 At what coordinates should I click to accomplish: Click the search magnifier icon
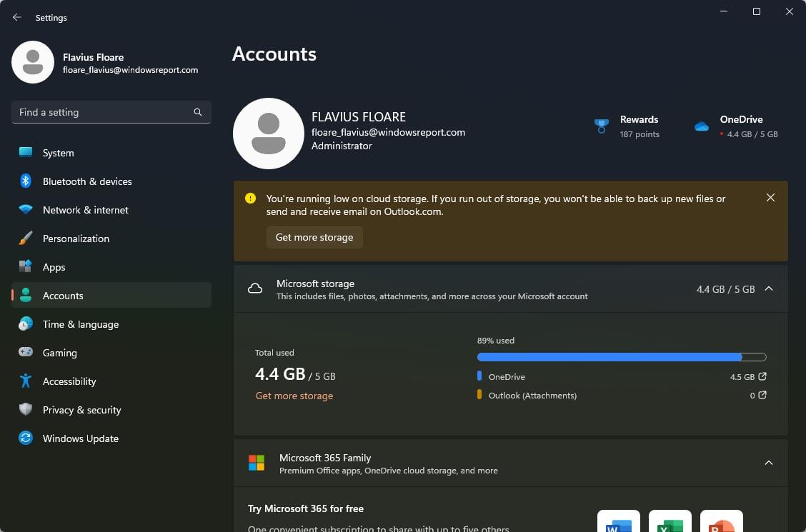198,112
